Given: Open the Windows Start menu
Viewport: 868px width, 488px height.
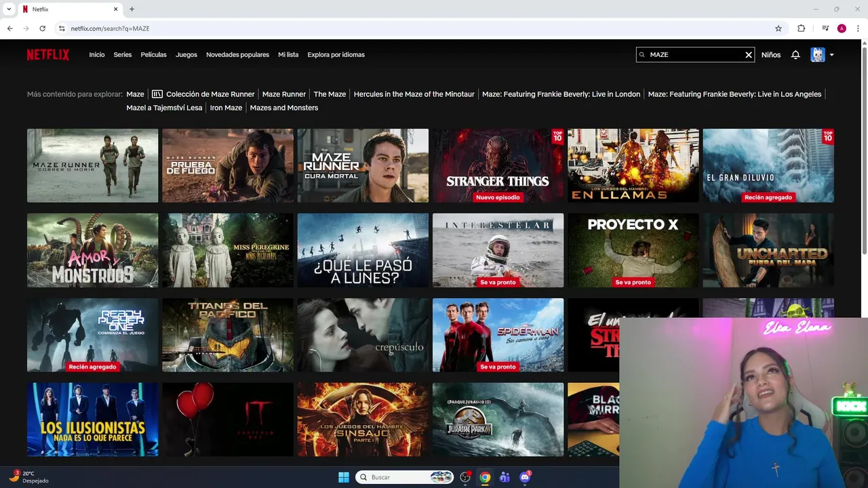Looking at the screenshot, I should click(344, 477).
